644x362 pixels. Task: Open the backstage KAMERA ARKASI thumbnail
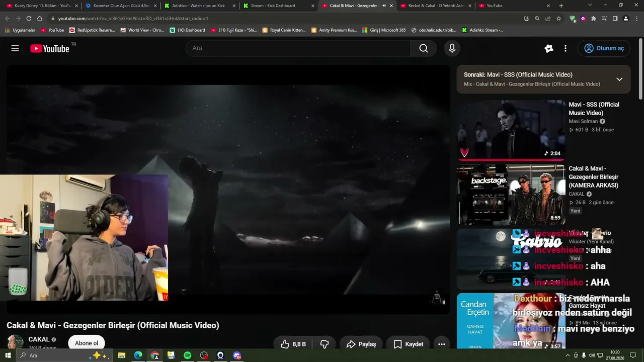coord(511,195)
